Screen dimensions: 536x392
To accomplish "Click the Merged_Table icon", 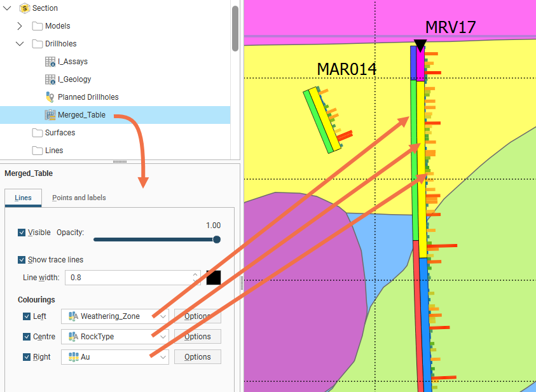I will (50, 115).
